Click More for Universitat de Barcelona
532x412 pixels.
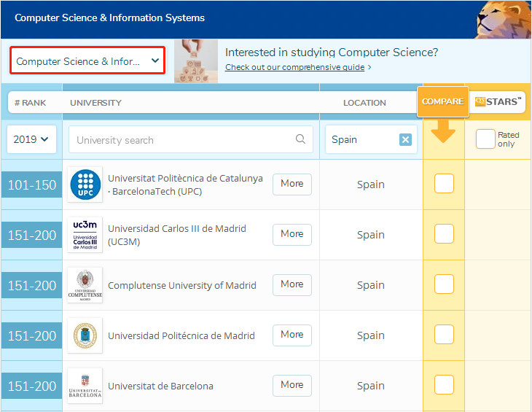point(292,386)
